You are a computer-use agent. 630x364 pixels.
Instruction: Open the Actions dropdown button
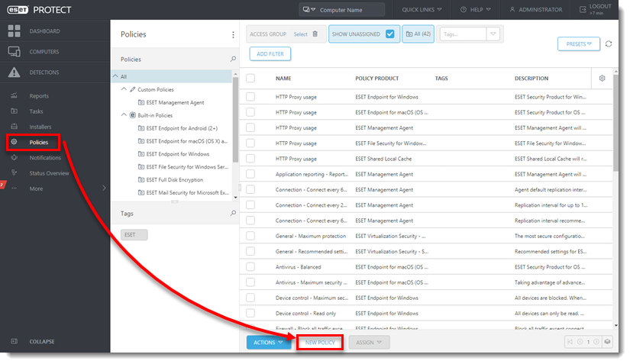[268, 343]
